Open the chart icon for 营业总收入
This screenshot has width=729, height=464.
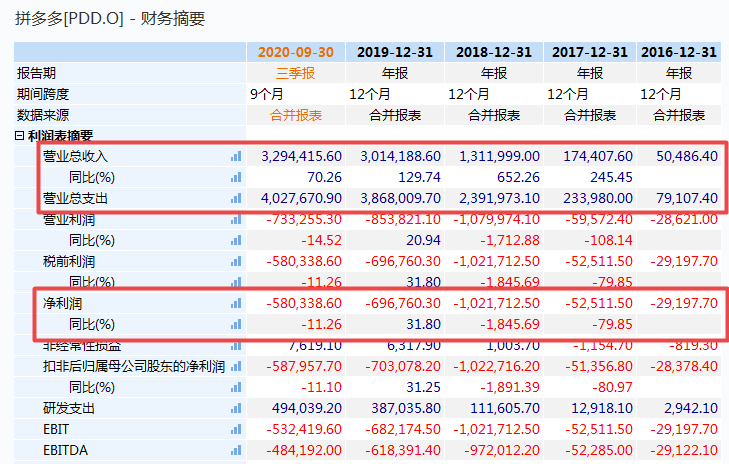coord(237,157)
